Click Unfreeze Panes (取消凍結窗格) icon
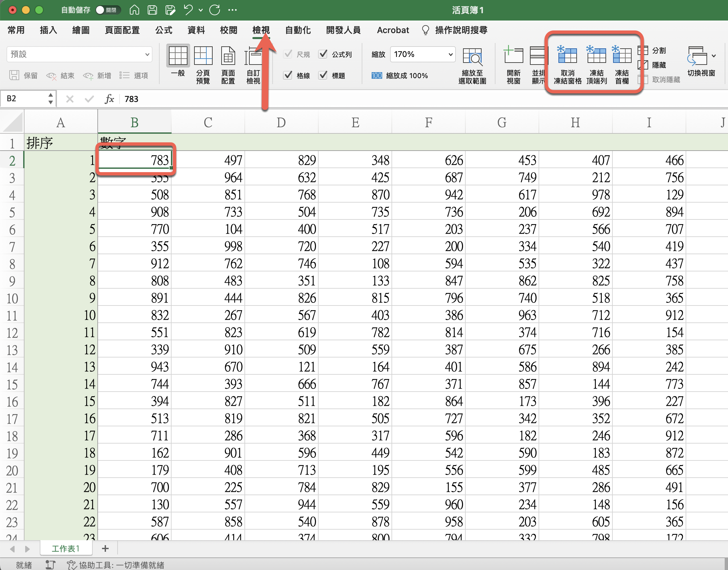Image resolution: width=728 pixels, height=570 pixels. (567, 55)
